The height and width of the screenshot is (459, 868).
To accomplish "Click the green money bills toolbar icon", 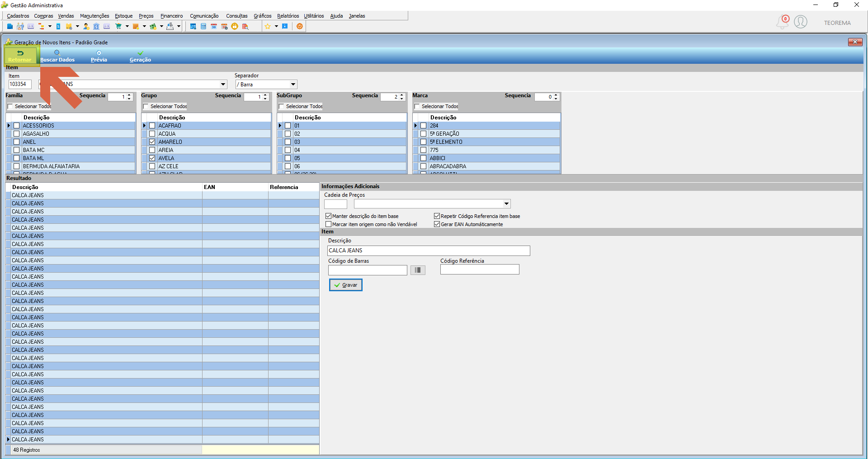I will (153, 26).
